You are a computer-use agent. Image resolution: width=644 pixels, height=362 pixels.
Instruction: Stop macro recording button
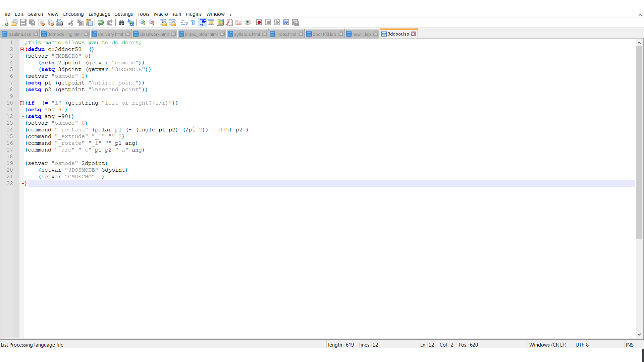pyautogui.click(x=268, y=22)
